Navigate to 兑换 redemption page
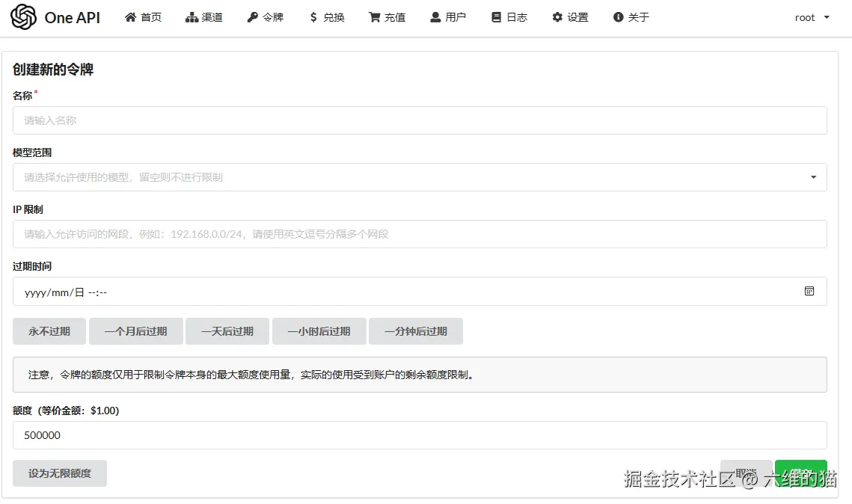The height and width of the screenshot is (504, 852). click(x=327, y=17)
